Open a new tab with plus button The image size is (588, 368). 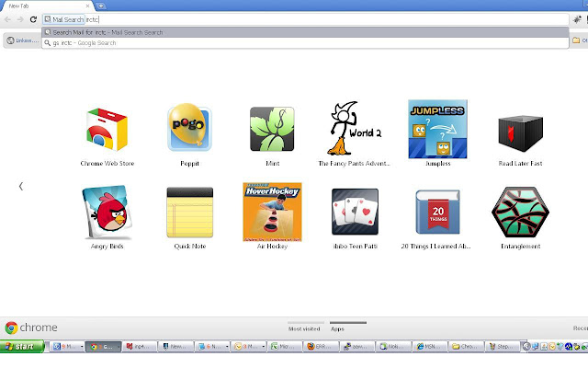click(100, 6)
